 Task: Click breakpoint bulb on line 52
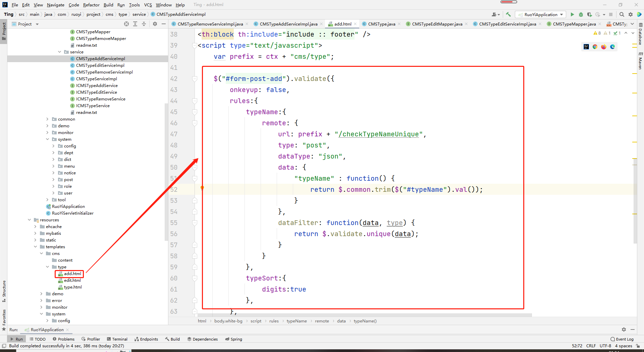(x=202, y=188)
